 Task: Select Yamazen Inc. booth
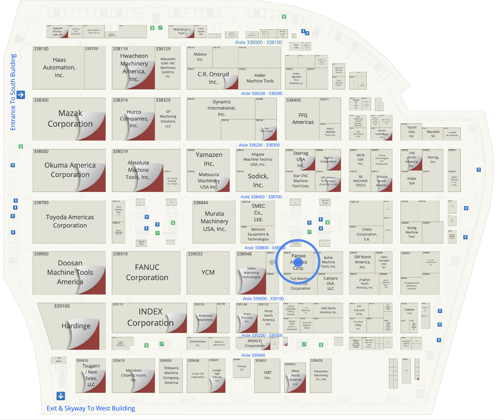point(208,159)
